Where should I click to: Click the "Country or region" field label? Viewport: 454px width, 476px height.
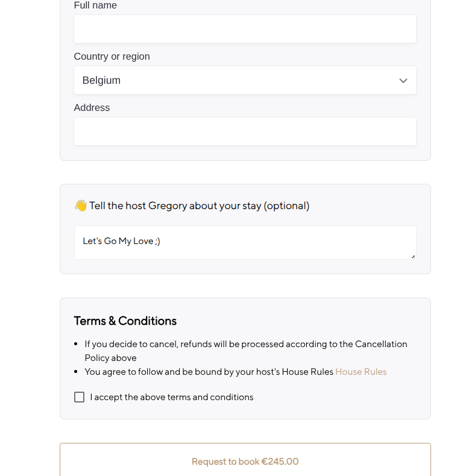pos(112,57)
